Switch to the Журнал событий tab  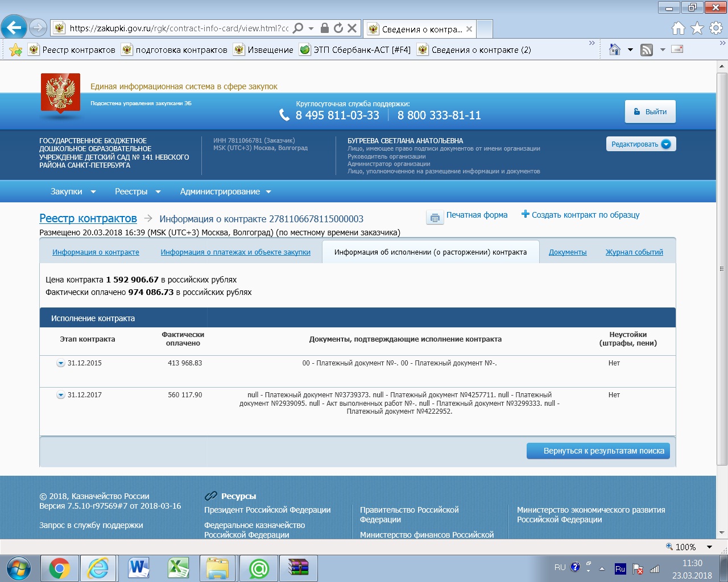click(634, 252)
